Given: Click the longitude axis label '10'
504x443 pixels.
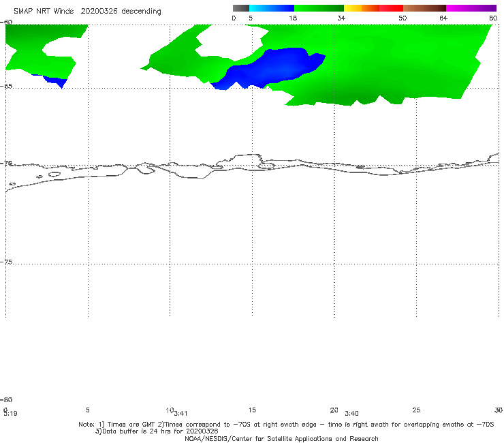Looking at the screenshot, I should point(170,410).
